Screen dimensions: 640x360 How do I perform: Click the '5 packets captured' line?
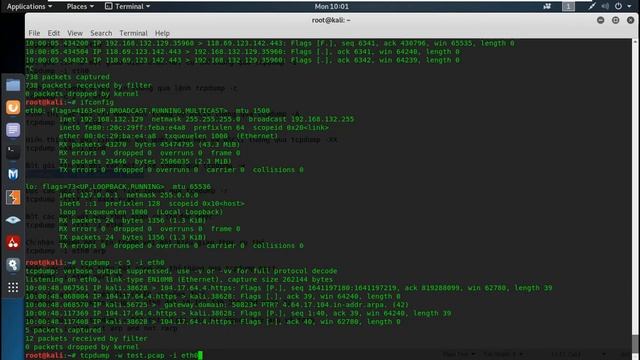coord(63,330)
